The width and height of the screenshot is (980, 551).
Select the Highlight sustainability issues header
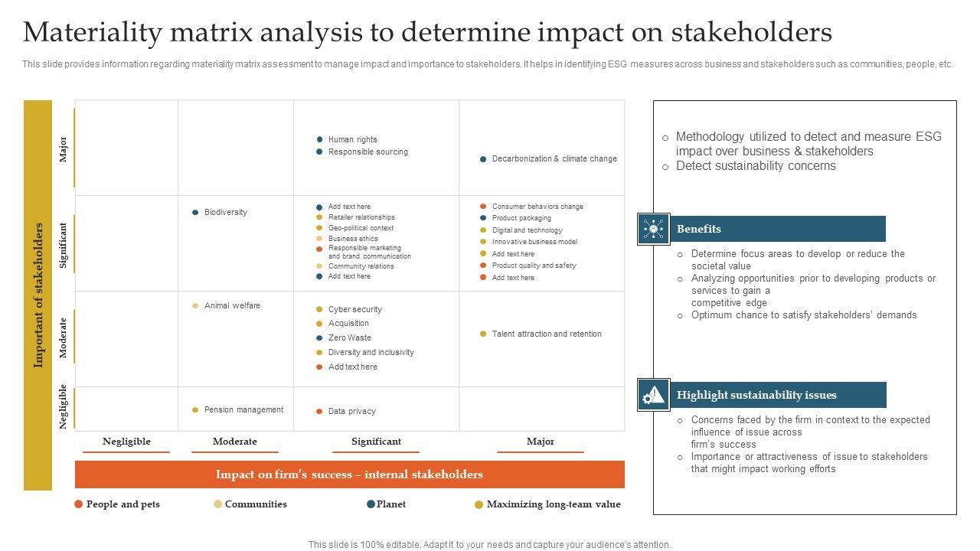(x=778, y=395)
